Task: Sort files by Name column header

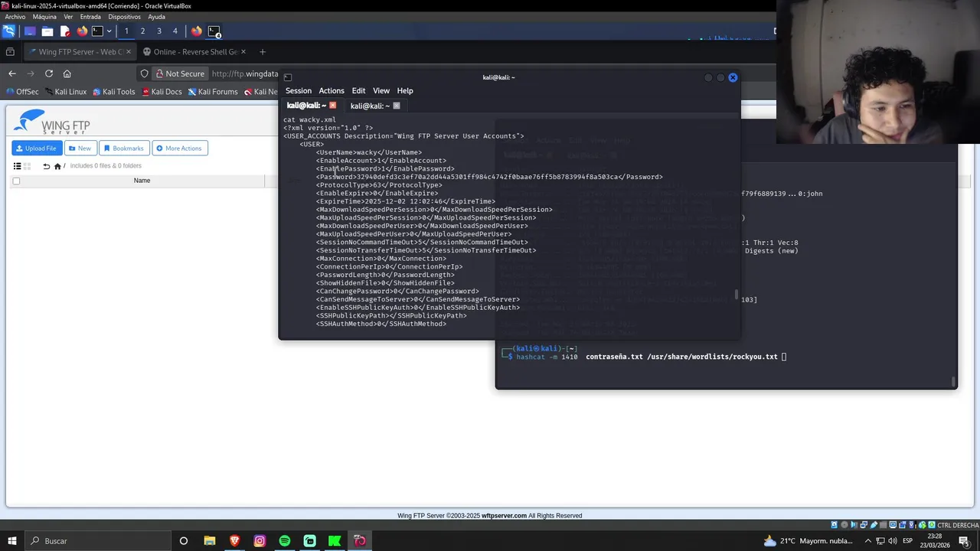Action: click(142, 181)
